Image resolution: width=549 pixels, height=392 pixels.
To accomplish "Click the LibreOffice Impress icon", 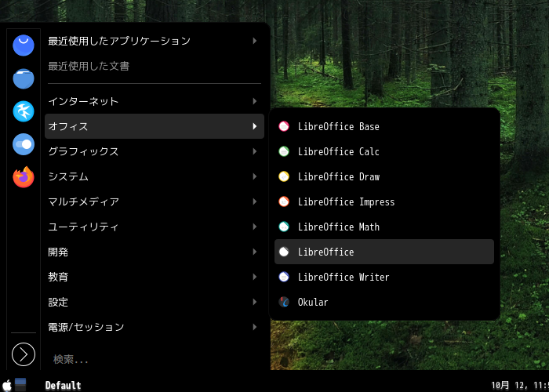I will pyautogui.click(x=284, y=201).
